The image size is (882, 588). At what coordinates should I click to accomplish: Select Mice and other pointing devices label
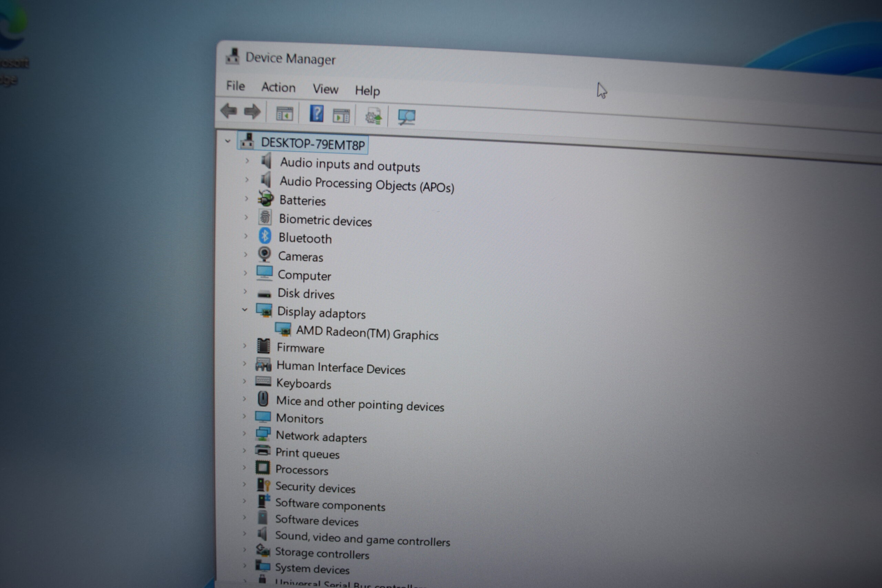[360, 404]
